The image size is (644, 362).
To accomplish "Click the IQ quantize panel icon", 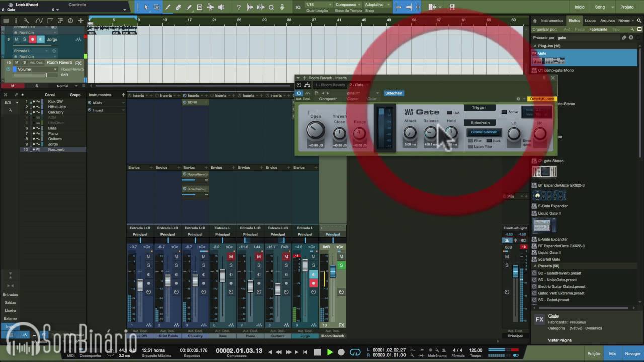I will pyautogui.click(x=298, y=7).
